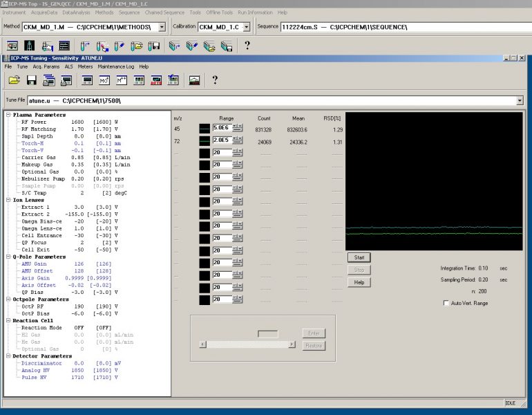Click the Enter button in parameter box
The height and width of the screenshot is (415, 532).
(314, 333)
